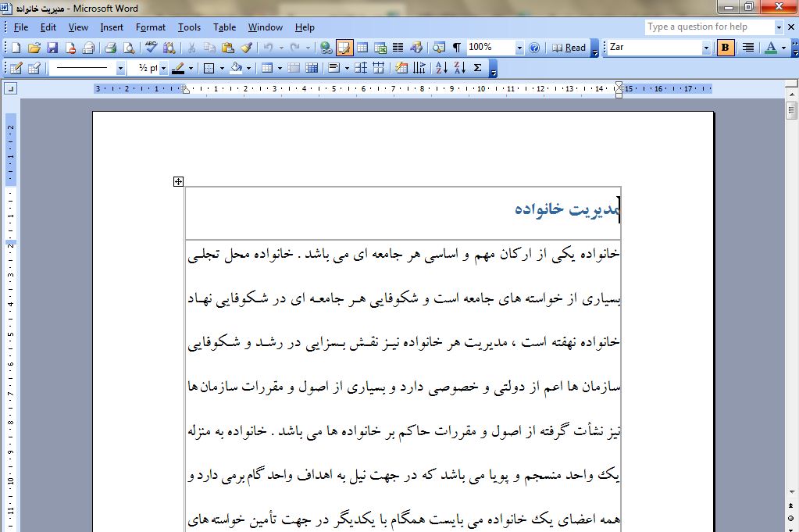
Task: Toggle Bold formatting button
Action: (726, 48)
